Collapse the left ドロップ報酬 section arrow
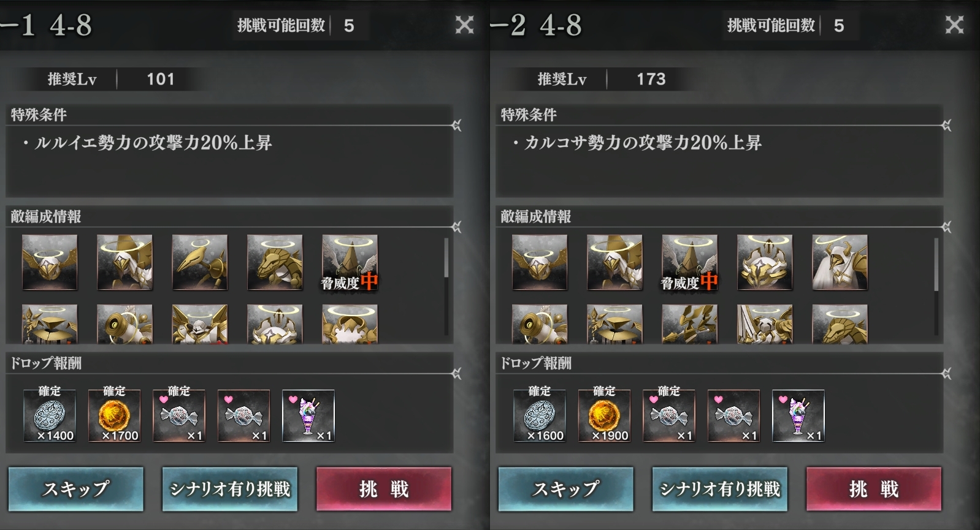 coord(456,373)
